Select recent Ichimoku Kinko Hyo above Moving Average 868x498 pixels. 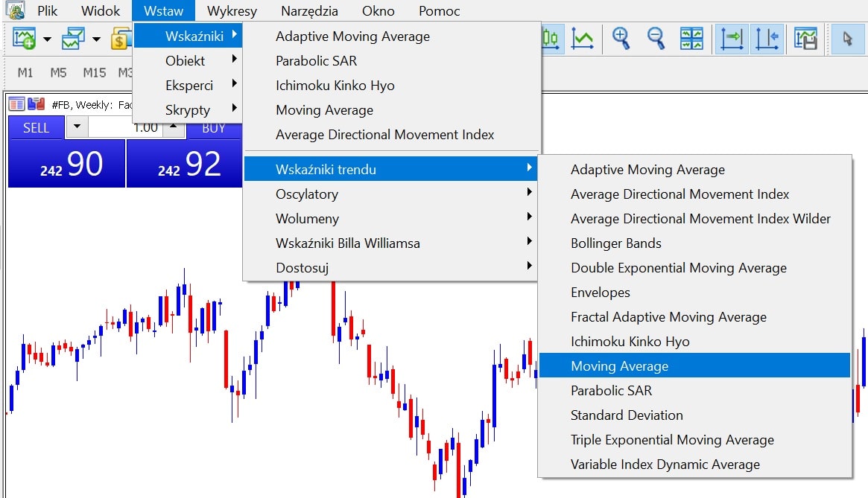click(391, 85)
